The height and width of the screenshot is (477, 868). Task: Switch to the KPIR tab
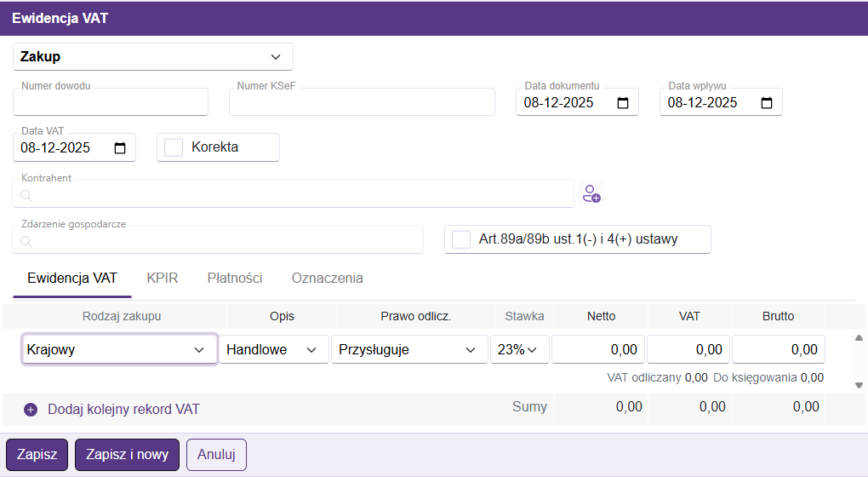tap(162, 279)
